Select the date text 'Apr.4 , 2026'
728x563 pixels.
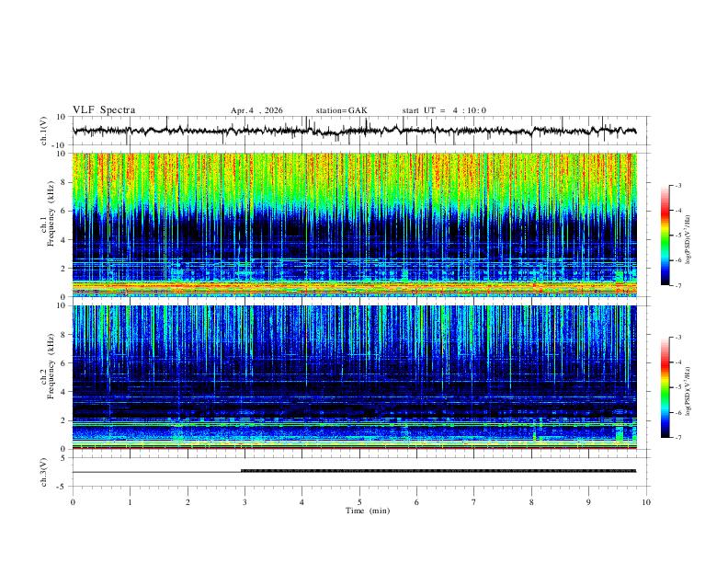pos(256,110)
